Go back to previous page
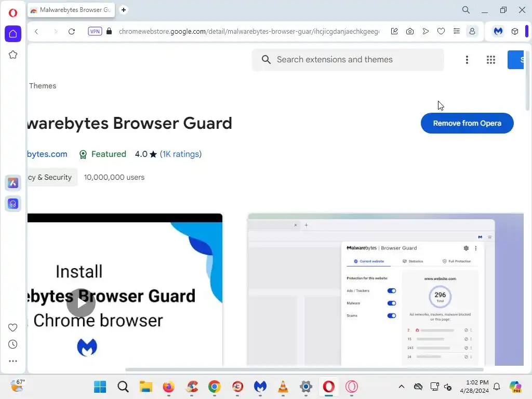The width and height of the screenshot is (532, 399). click(36, 32)
